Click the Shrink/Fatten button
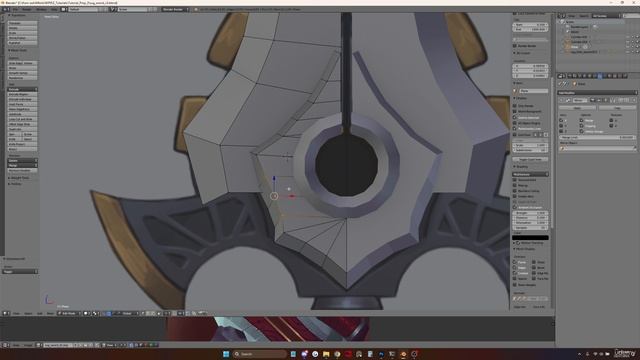The image size is (640, 360). click(x=22, y=38)
